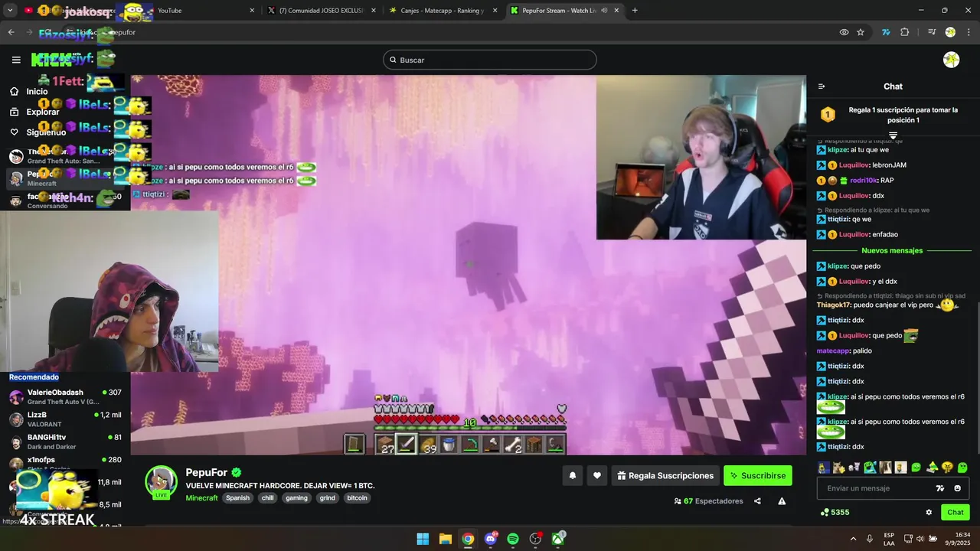The image size is (980, 551).
Task: Click the 7TV browser extension icon
Action: tap(886, 32)
